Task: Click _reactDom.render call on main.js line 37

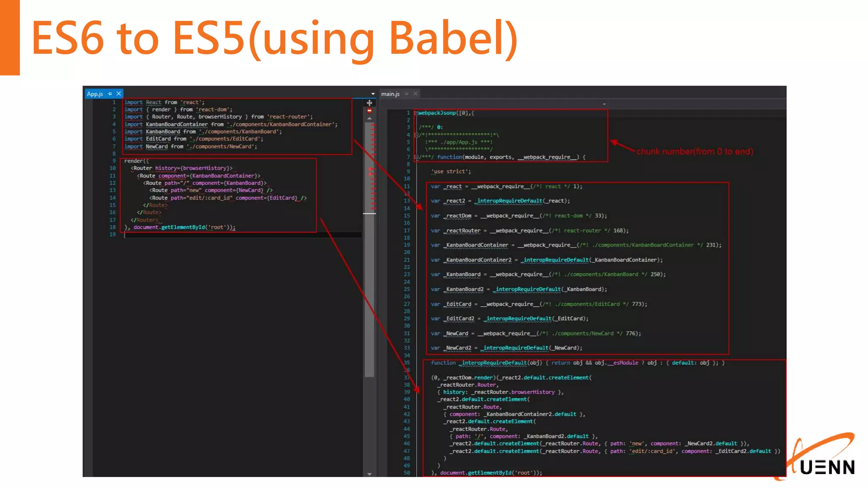Action: (x=468, y=377)
